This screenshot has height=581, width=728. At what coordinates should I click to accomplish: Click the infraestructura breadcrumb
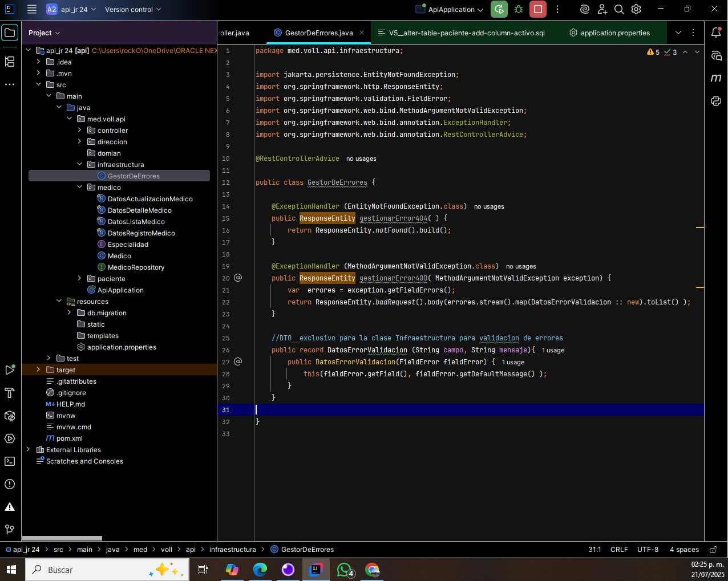pos(232,550)
